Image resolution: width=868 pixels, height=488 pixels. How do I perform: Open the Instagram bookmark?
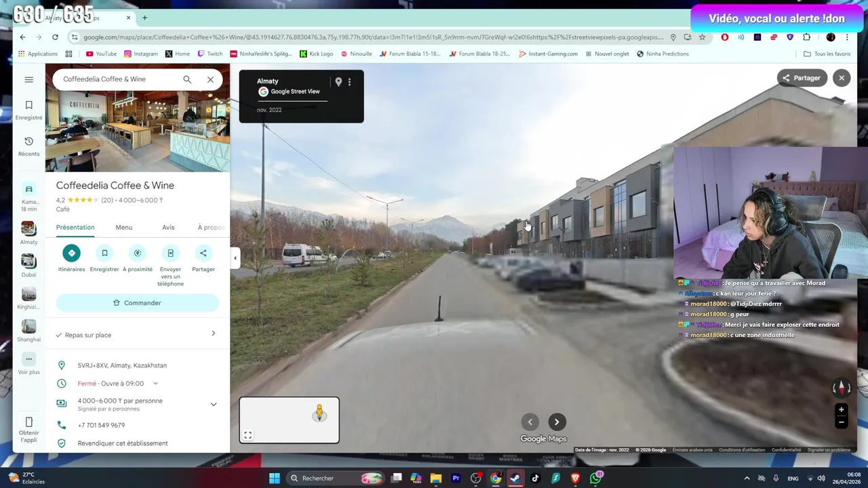point(140,54)
